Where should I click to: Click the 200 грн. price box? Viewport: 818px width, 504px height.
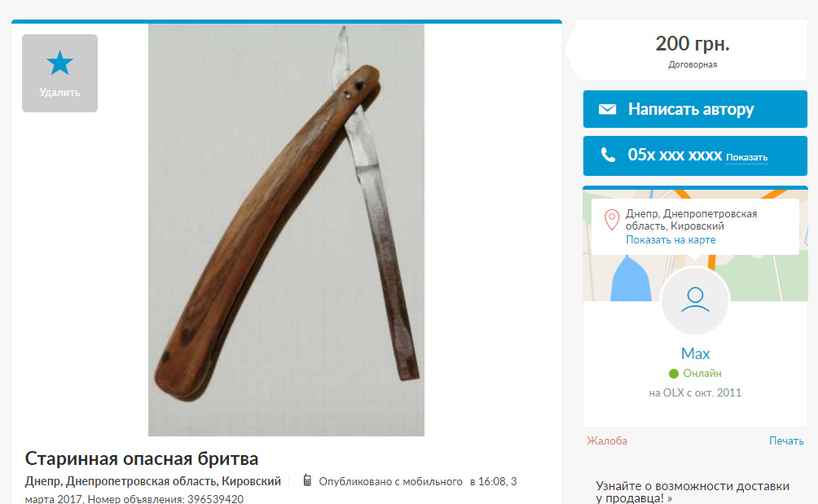point(691,50)
